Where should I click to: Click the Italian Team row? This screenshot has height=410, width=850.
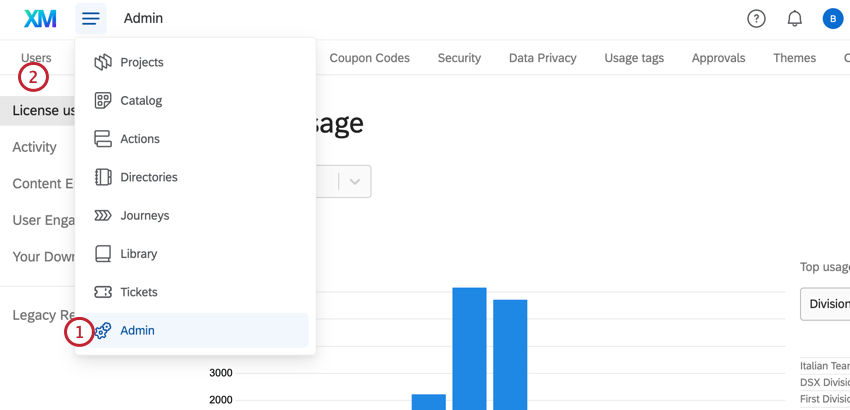[825, 367]
